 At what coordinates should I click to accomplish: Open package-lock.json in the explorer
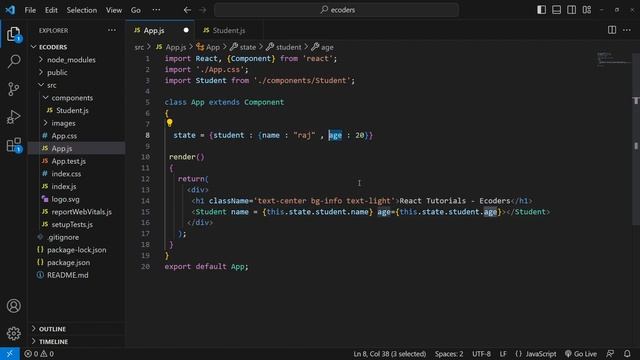point(76,249)
